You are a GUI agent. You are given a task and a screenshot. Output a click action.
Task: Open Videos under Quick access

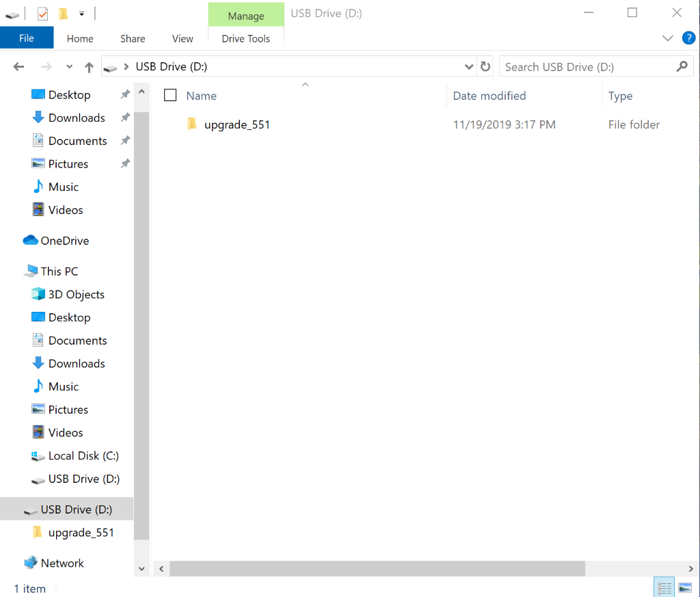point(65,210)
